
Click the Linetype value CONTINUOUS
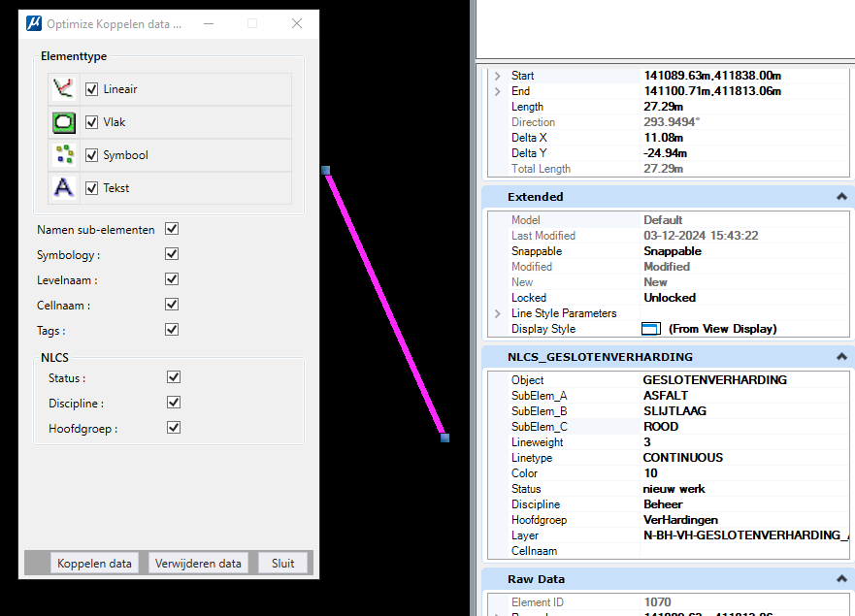(x=682, y=458)
